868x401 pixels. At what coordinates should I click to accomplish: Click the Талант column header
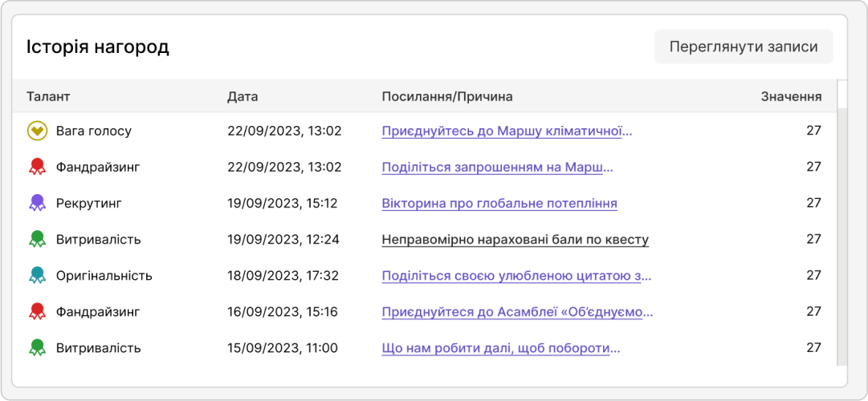pos(48,96)
